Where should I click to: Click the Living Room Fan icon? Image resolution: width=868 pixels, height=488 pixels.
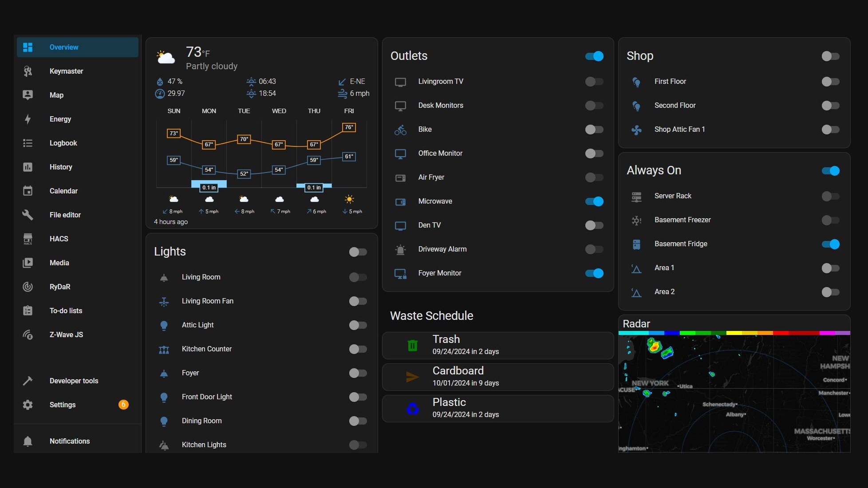[x=164, y=301]
